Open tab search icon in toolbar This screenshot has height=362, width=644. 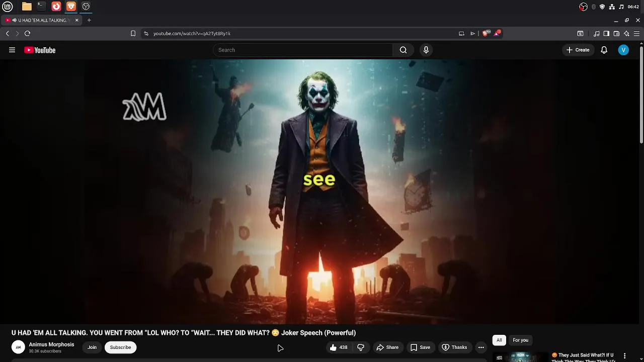pos(580,34)
